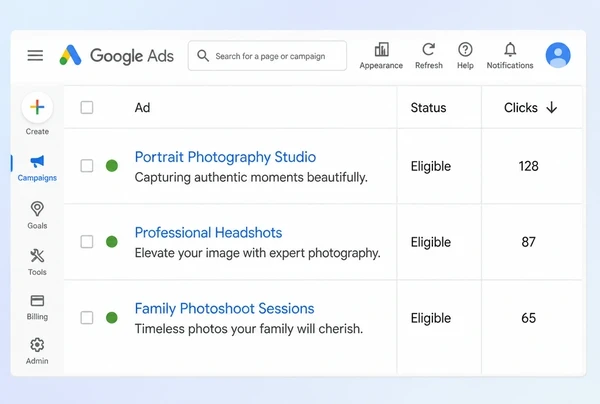Click Eligible status for Portrait Photography Studio
Screen dimensions: 600x404
(x=431, y=166)
